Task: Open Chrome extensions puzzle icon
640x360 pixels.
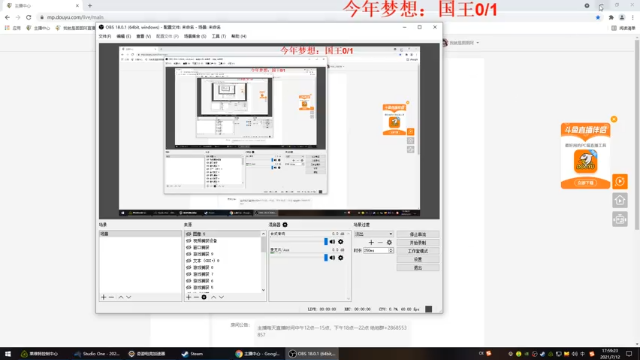Action: click(x=611, y=17)
